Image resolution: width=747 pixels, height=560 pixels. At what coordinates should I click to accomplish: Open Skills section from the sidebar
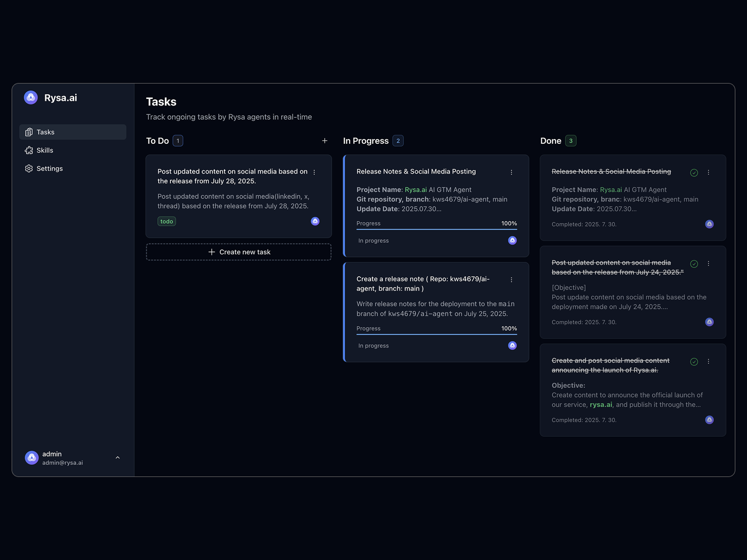tap(45, 150)
